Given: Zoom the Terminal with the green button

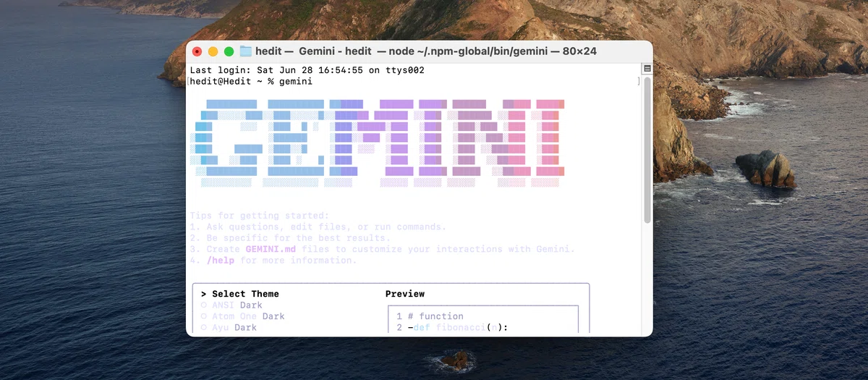Looking at the screenshot, I should 229,51.
